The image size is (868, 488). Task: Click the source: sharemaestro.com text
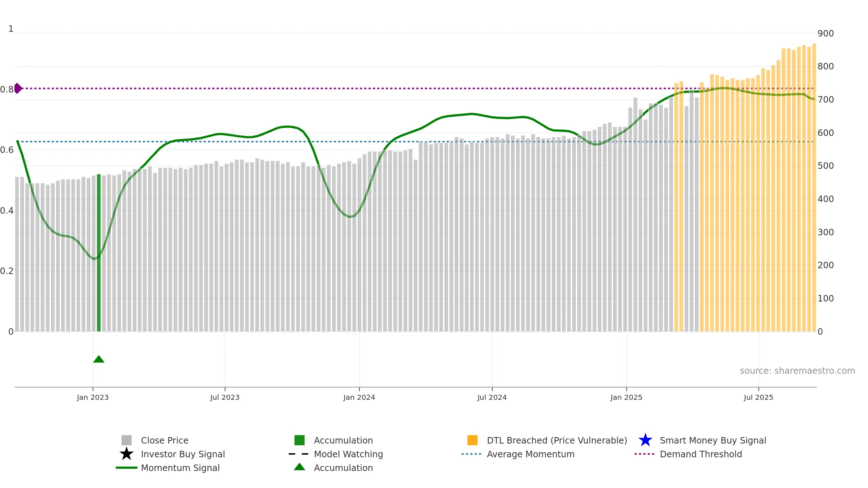coord(797,371)
